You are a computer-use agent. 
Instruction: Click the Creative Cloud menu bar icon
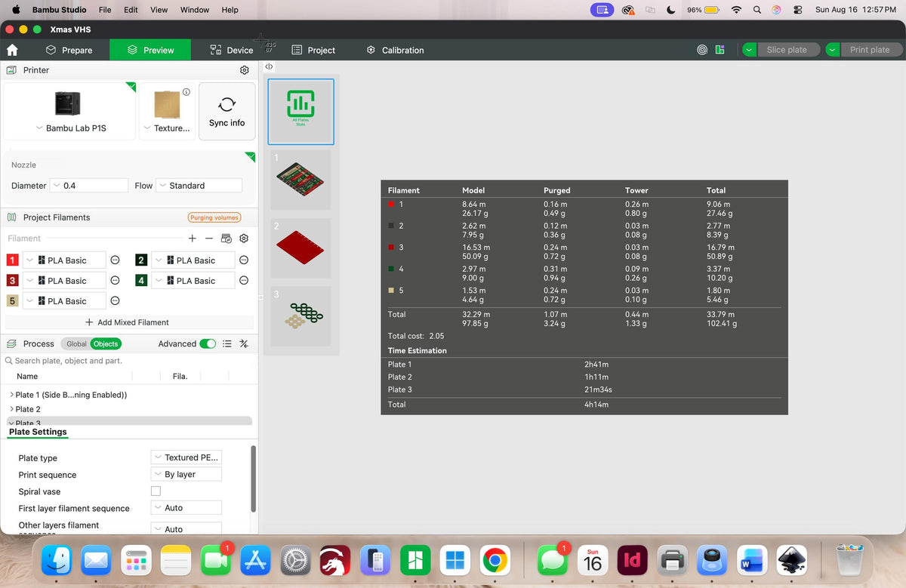(x=628, y=10)
